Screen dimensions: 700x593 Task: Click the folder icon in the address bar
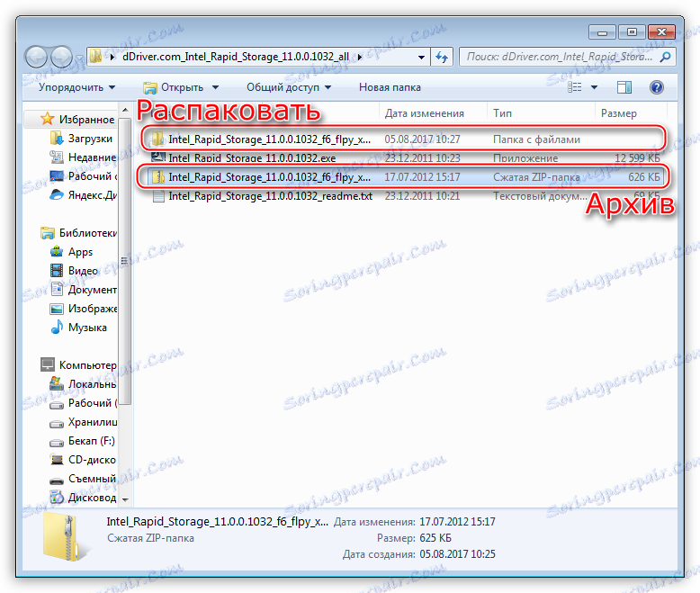(x=95, y=57)
